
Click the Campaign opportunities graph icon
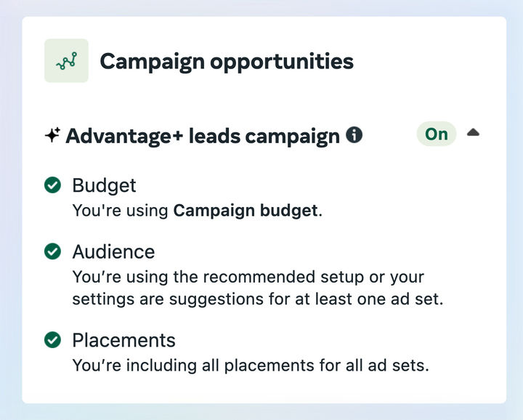[x=66, y=61]
